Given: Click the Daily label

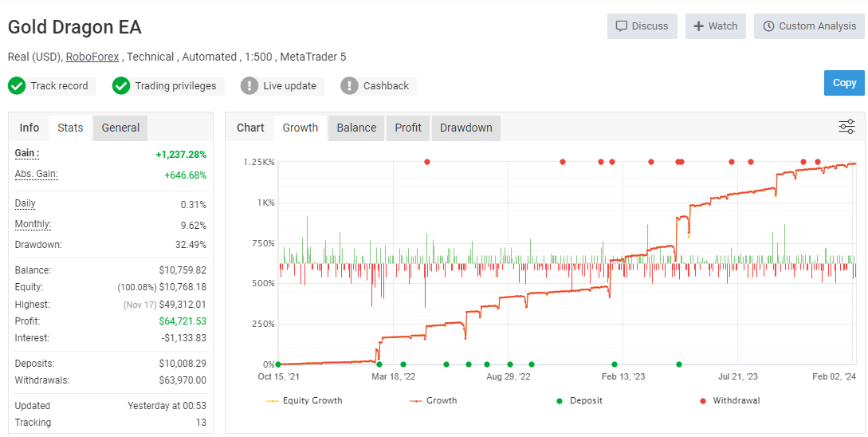Looking at the screenshot, I should point(25,203).
